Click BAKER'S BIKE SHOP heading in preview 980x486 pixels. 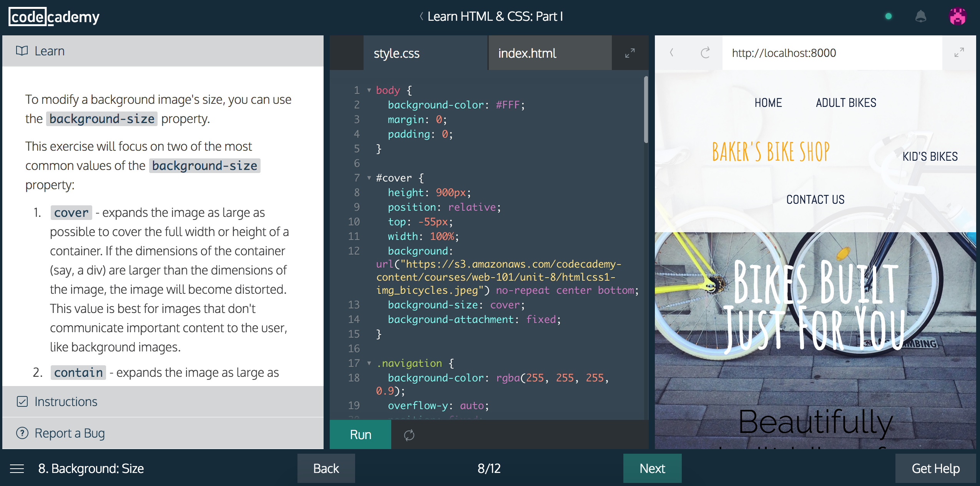pyautogui.click(x=771, y=151)
